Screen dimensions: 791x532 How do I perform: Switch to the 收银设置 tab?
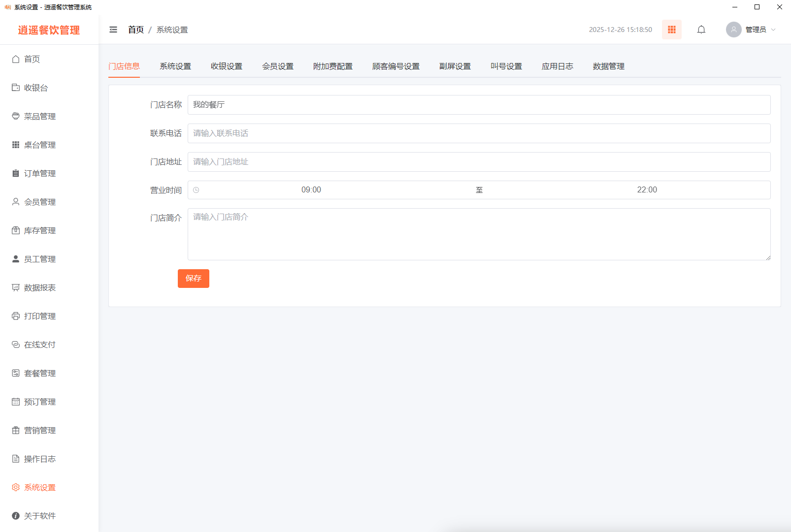227,66
